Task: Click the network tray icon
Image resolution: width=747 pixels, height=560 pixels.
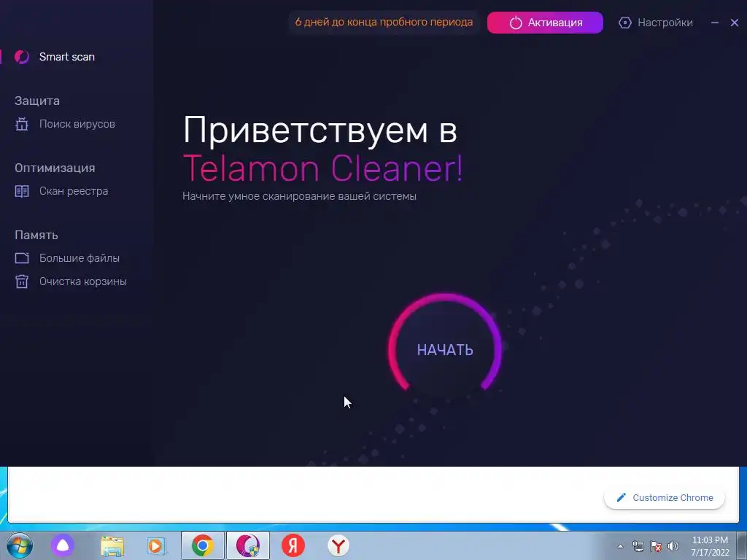Action: pyautogui.click(x=638, y=546)
